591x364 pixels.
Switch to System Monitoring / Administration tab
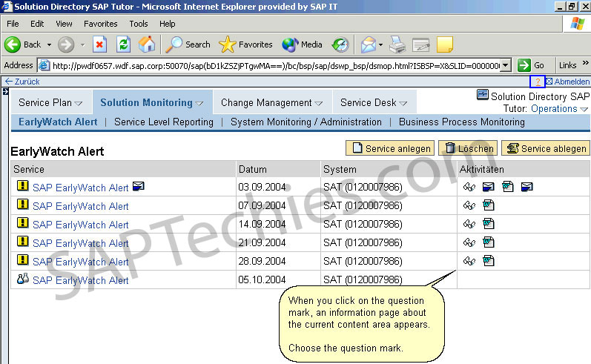[x=306, y=122]
